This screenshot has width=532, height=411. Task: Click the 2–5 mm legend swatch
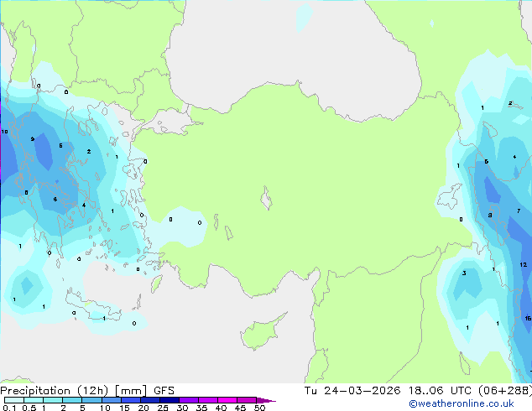click(72, 400)
